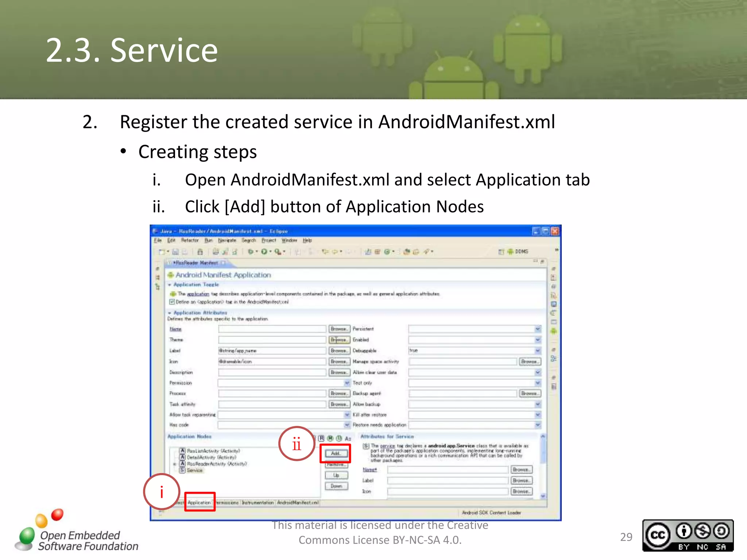Open the Allow clear user data dropdown

point(475,372)
